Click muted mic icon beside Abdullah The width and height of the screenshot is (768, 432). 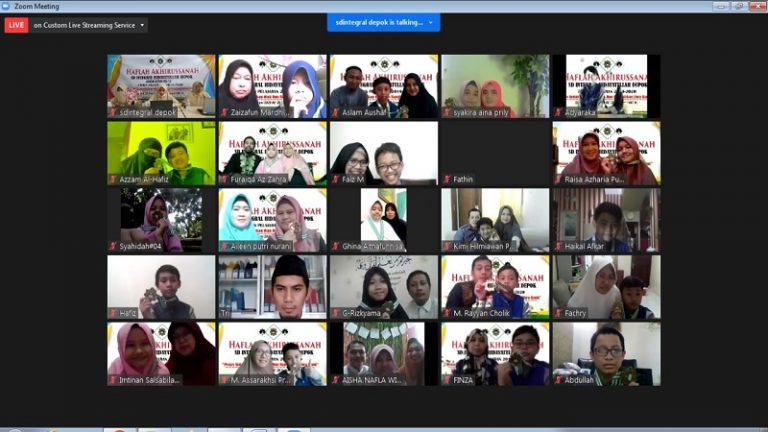point(558,380)
